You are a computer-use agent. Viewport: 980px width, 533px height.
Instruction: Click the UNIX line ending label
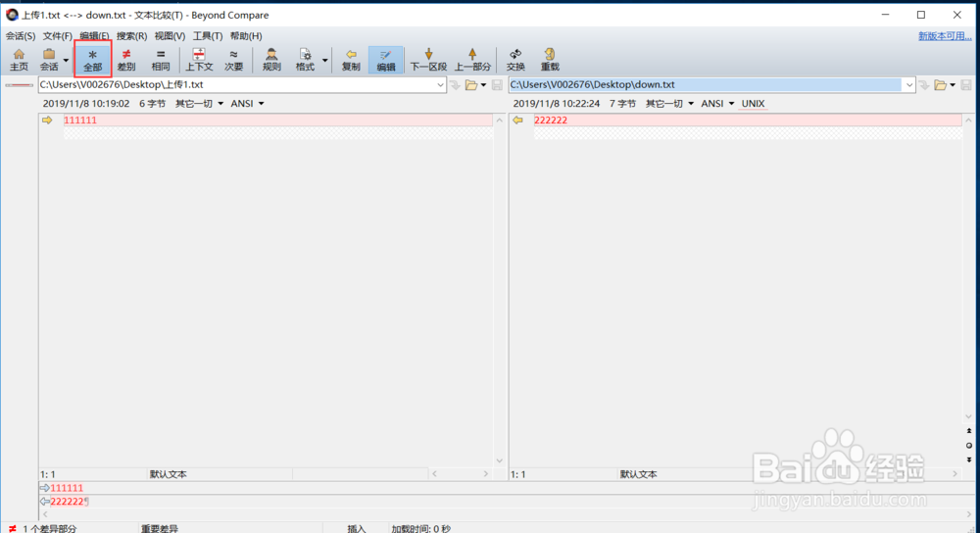[x=753, y=104]
